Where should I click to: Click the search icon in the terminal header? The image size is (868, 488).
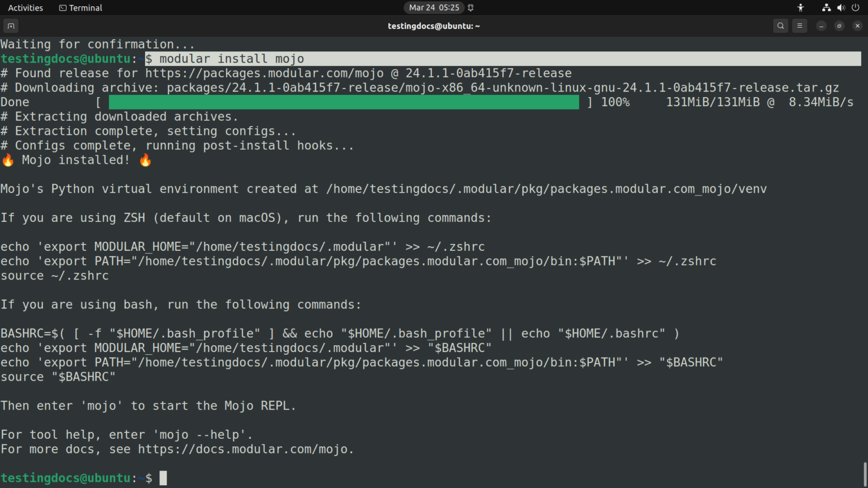[780, 25]
